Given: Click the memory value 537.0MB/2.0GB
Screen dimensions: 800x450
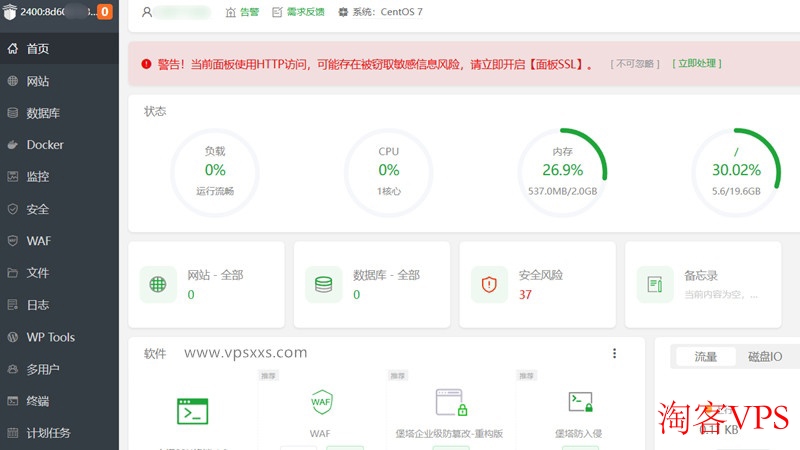Looking at the screenshot, I should click(562, 191).
